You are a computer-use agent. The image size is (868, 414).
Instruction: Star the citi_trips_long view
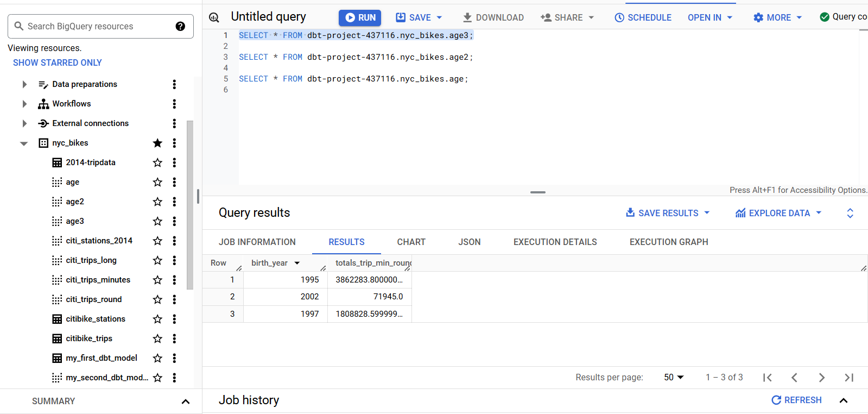[x=157, y=260]
